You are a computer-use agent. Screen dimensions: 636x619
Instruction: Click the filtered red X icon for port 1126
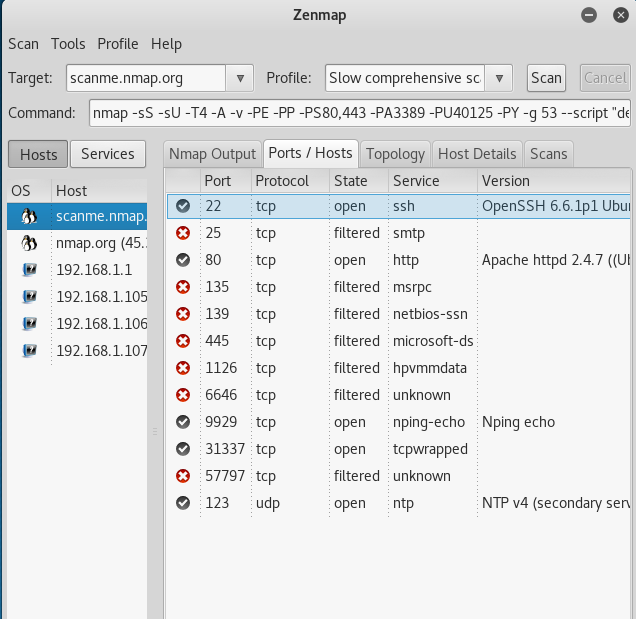183,368
